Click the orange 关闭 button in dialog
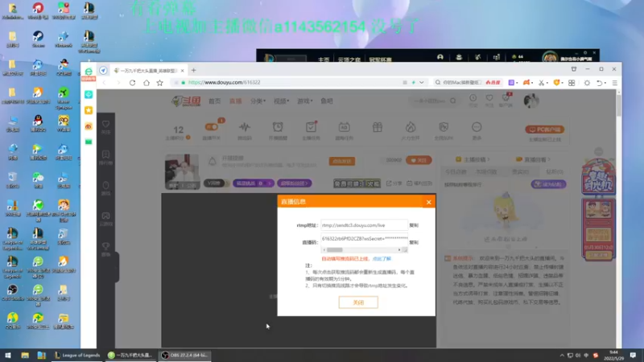Screen dimensions: 644x362 (358, 302)
